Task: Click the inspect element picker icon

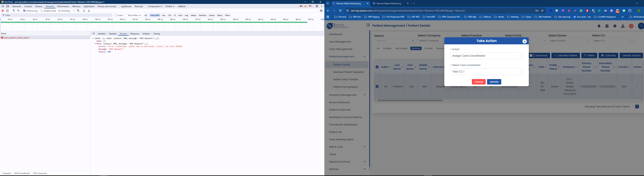Action: click(3, 6)
